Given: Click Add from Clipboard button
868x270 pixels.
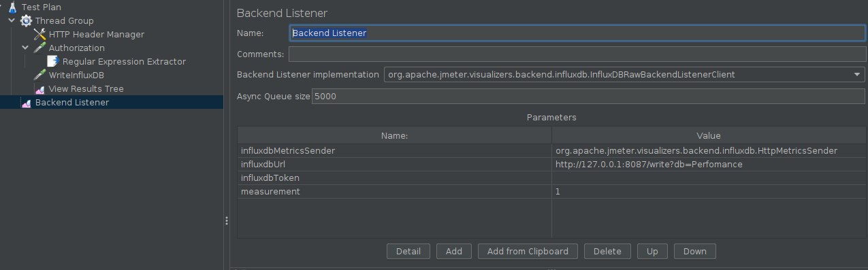Looking at the screenshot, I should point(528,251).
